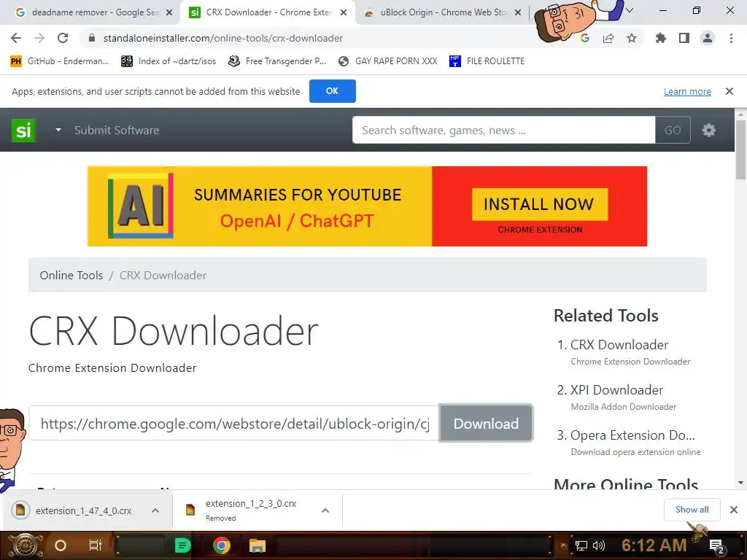Open the volume tray icon
Viewport: 747px width, 560px height.
pyautogui.click(x=598, y=545)
